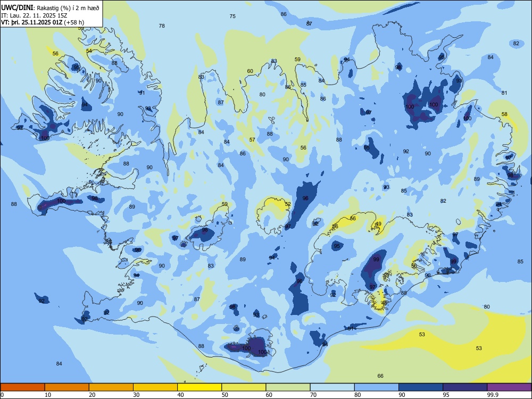Click the bright yellow 40–50 legend swatch
Viewport: 532px width, 399px height.
(199, 387)
